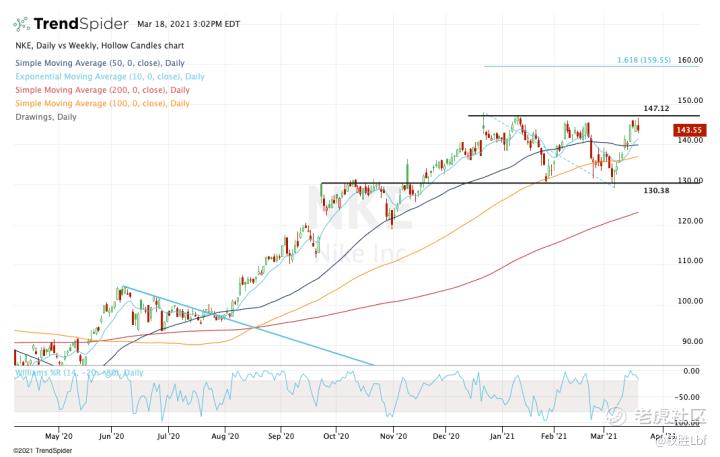Click the Sep '20 date axis label
The image size is (720, 457).
click(x=281, y=436)
